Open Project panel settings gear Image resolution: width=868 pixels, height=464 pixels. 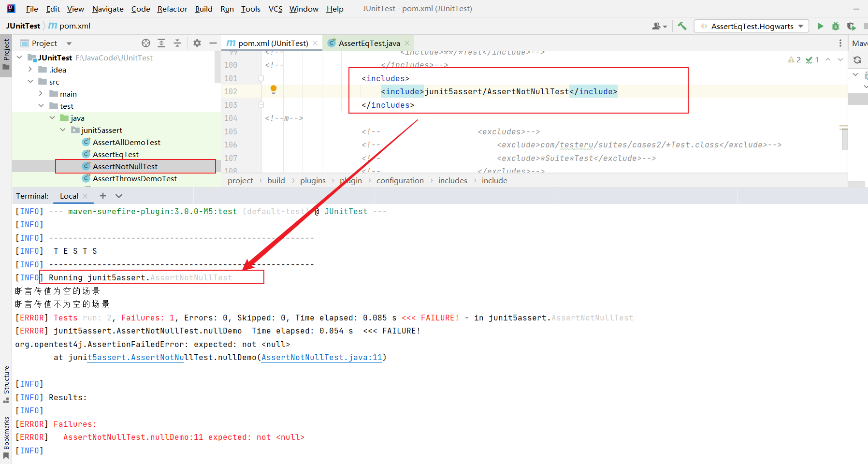pyautogui.click(x=197, y=43)
